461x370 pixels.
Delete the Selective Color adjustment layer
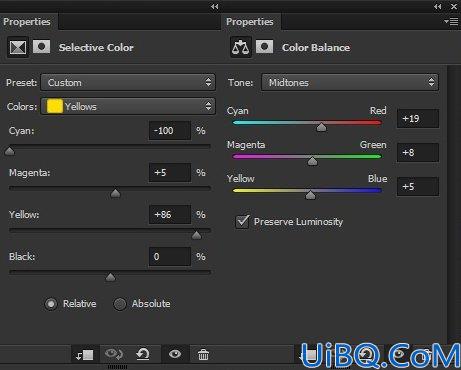tap(203, 355)
